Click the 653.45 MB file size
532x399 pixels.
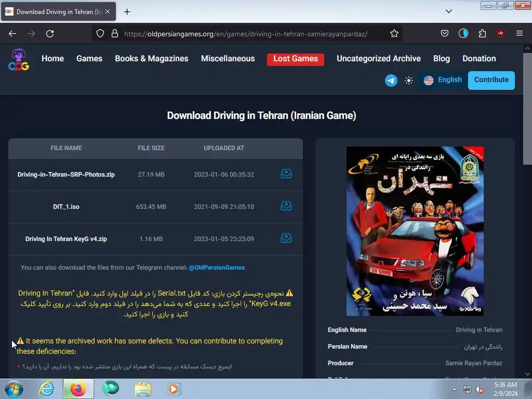[151, 207]
